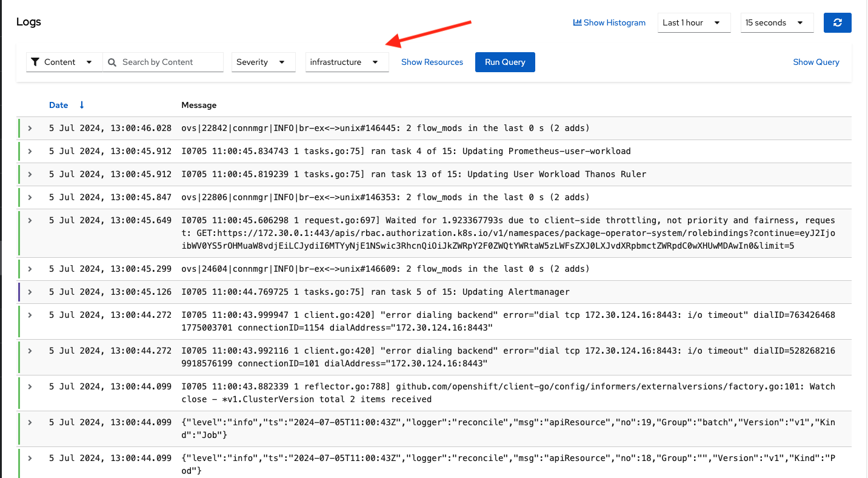Open the Last 1 hour time range dropdown
The height and width of the screenshot is (478, 868).
(693, 22)
